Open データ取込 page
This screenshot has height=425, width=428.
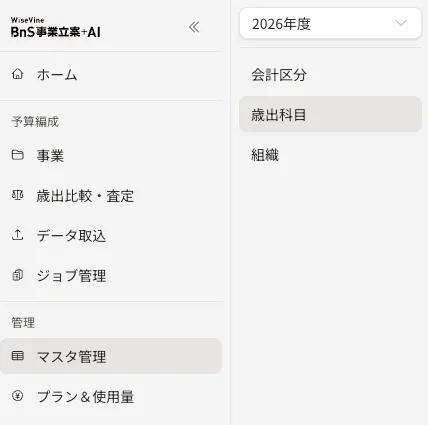111,236
